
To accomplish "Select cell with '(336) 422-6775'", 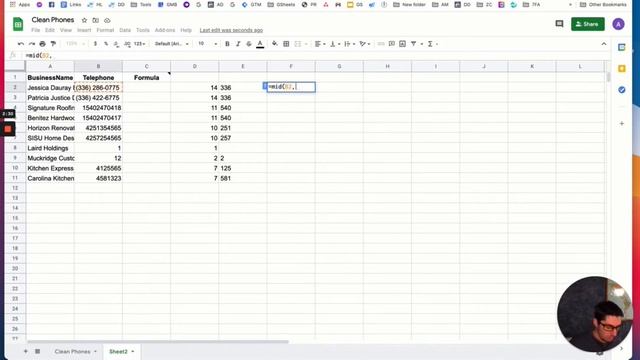I will (98, 98).
